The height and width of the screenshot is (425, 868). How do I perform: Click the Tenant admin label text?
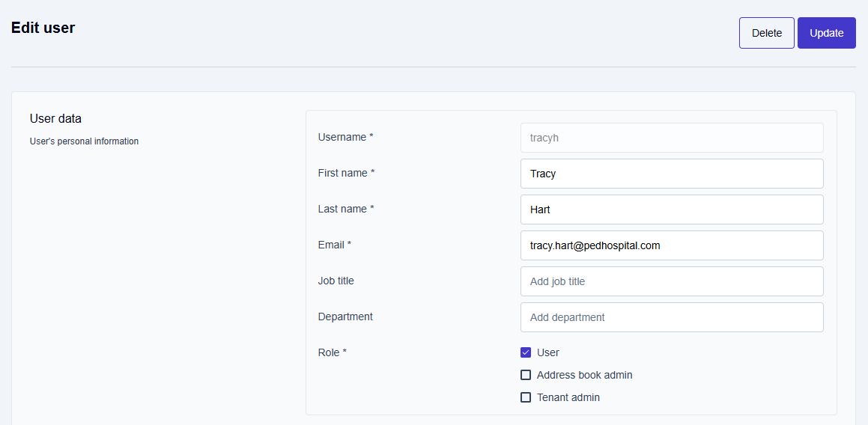[x=568, y=397]
